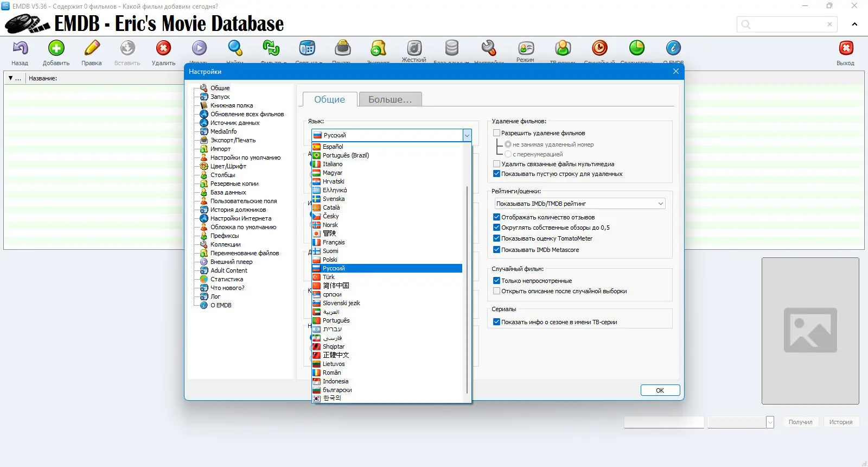
Task: Click the История button
Action: click(841, 422)
